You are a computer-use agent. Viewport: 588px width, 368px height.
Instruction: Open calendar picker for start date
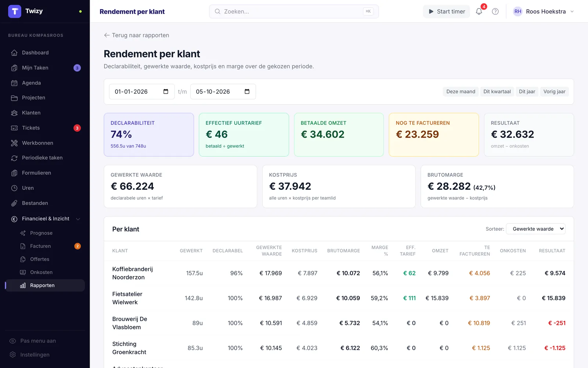(166, 92)
